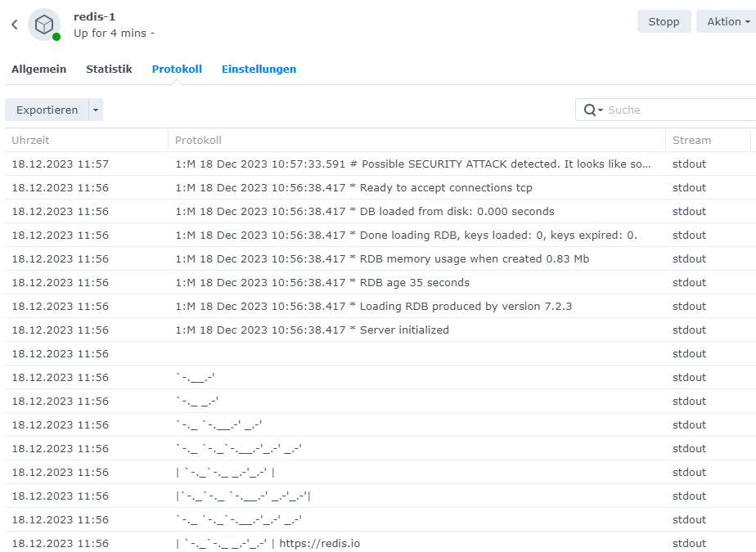Open the Aktion dropdown menu
This screenshot has width=756, height=552.
(x=727, y=22)
